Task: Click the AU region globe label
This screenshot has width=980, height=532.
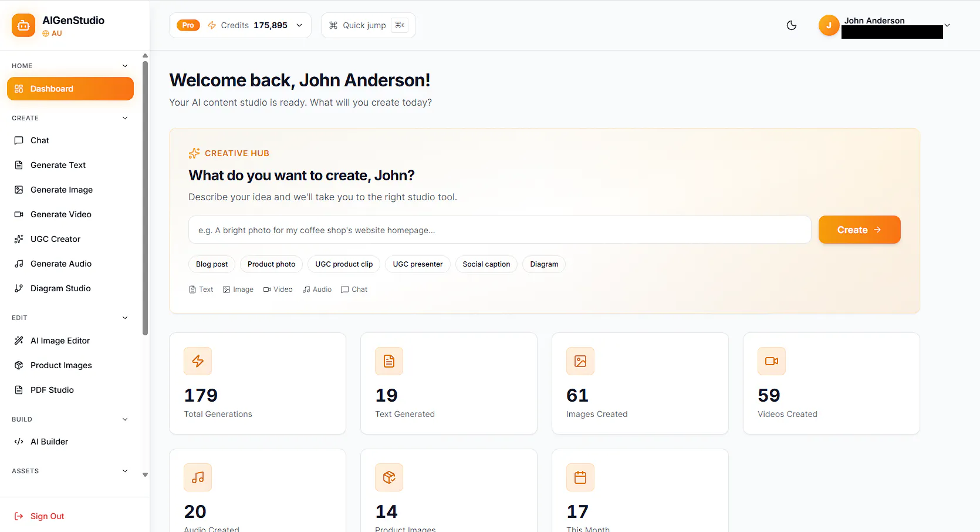Action: (x=52, y=33)
